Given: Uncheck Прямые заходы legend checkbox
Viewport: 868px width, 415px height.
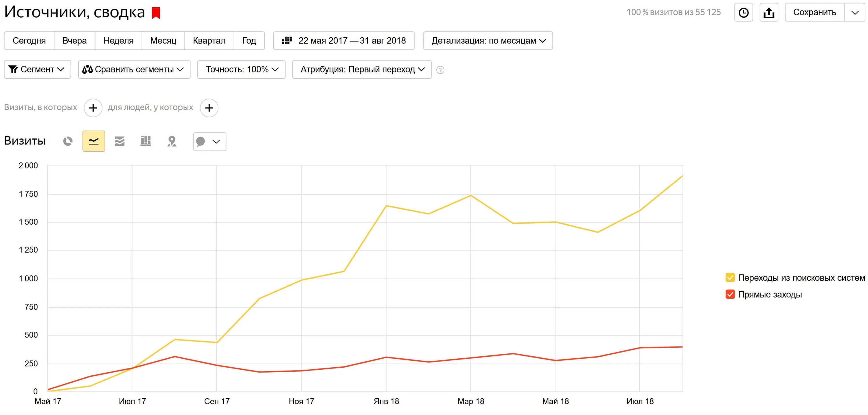Looking at the screenshot, I should (x=730, y=294).
